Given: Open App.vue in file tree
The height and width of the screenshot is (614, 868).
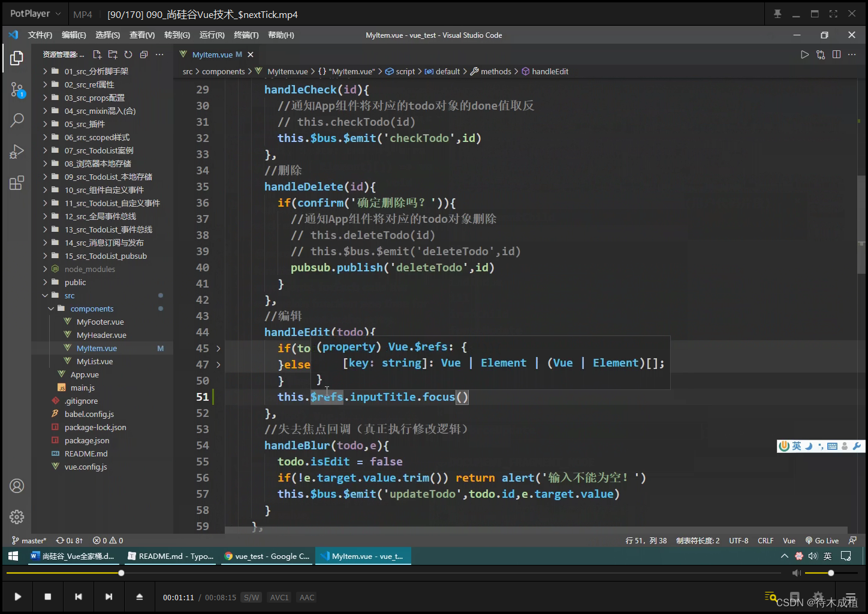Looking at the screenshot, I should pos(85,374).
